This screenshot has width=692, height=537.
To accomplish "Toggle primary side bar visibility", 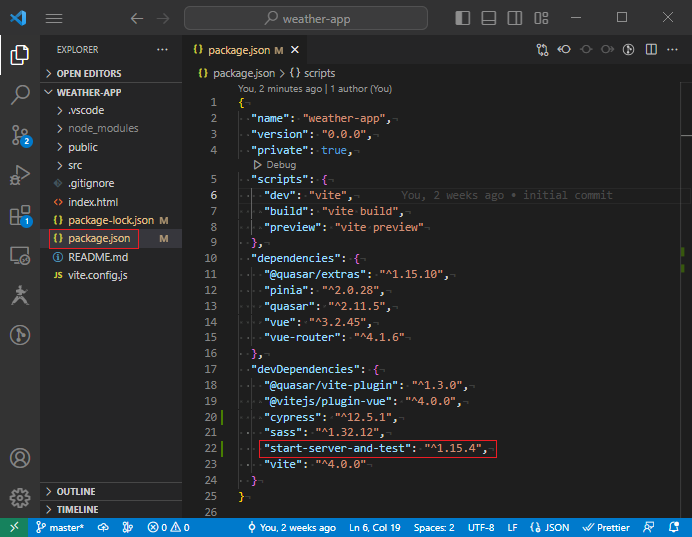I will click(462, 18).
